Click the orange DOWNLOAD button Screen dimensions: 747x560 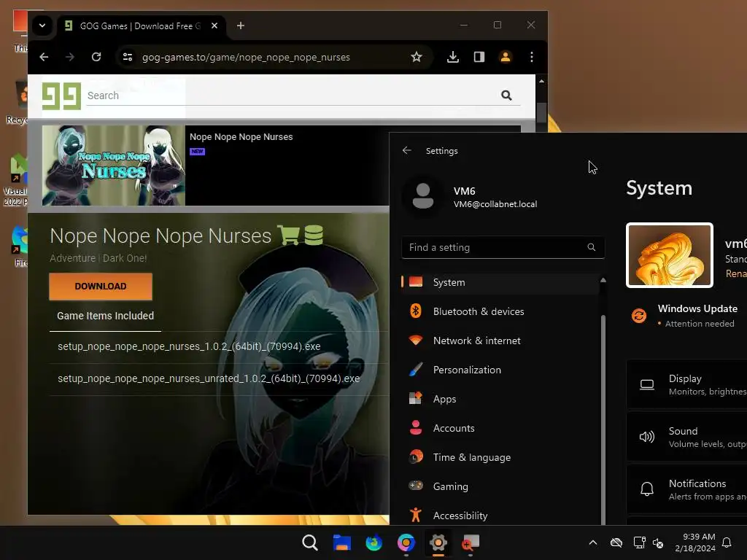coord(101,286)
